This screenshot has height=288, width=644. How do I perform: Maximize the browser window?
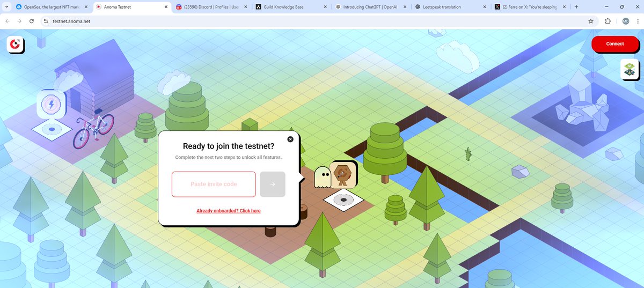622,7
